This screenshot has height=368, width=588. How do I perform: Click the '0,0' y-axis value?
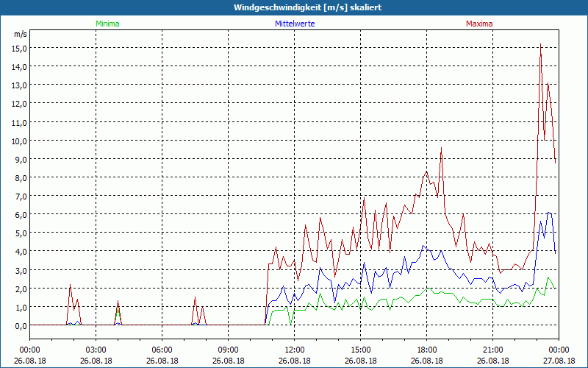21,326
